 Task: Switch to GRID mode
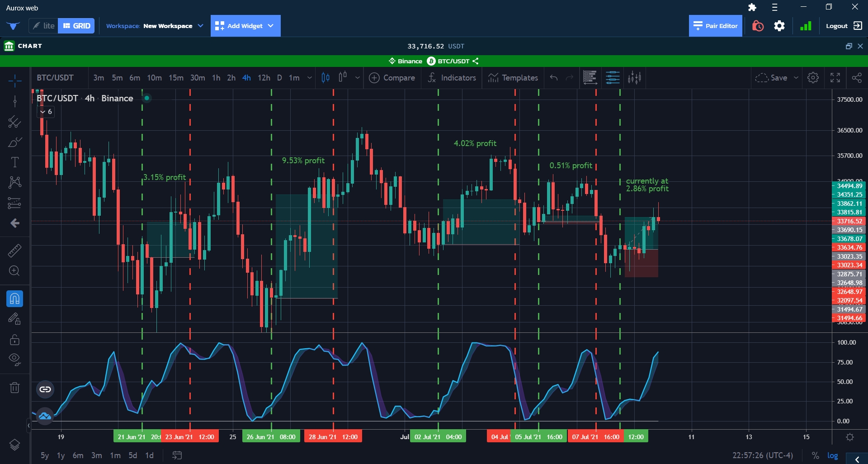tap(76, 26)
